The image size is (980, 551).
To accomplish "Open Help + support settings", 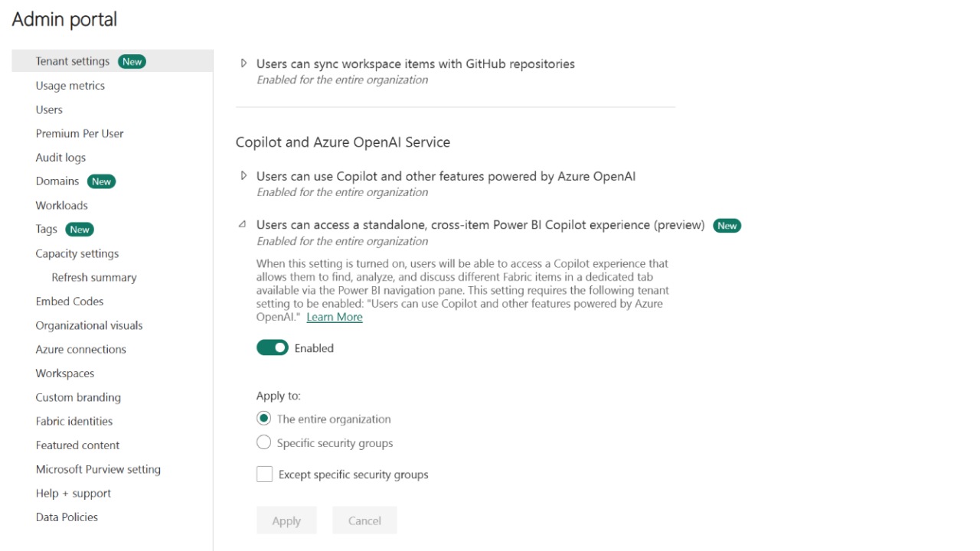I will click(x=73, y=493).
